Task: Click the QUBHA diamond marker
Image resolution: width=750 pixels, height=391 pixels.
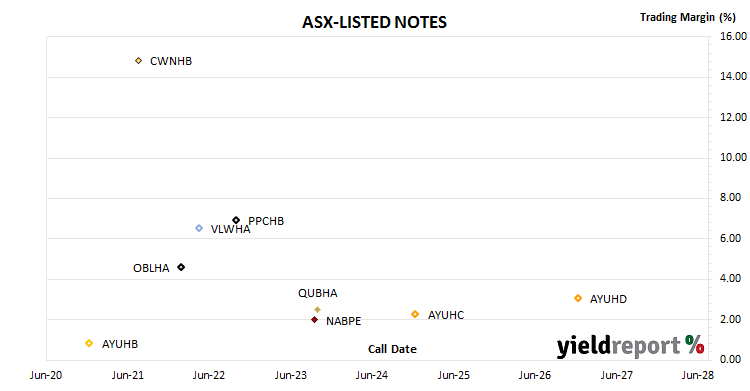Action: (317, 310)
